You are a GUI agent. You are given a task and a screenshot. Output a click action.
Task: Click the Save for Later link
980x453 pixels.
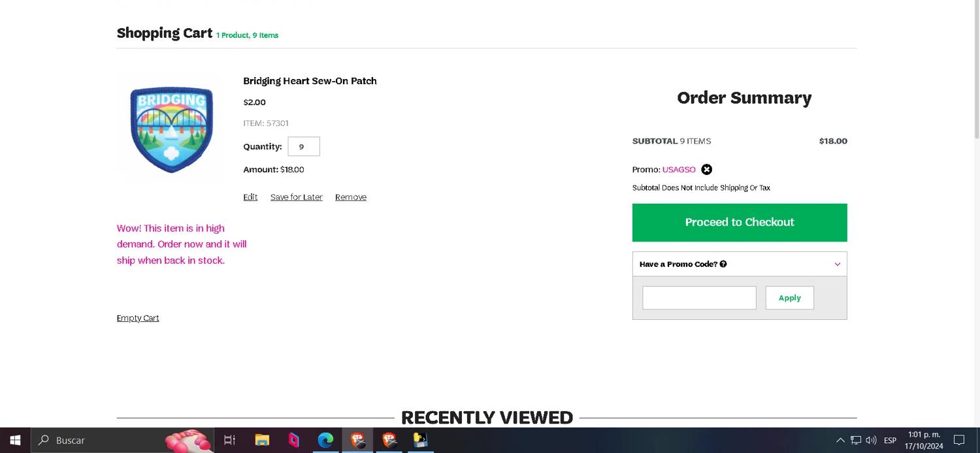[x=296, y=197]
